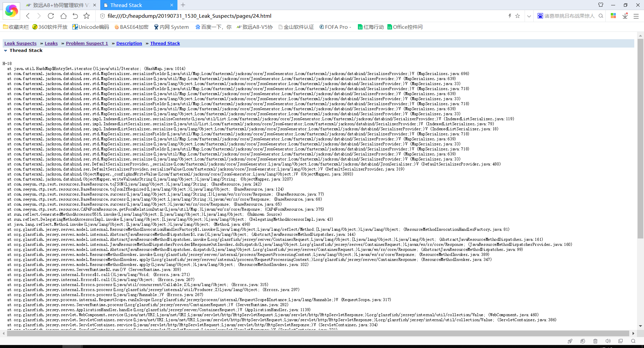Open the browser main menu
Viewport: 644px width, 348px height.
(x=636, y=16)
